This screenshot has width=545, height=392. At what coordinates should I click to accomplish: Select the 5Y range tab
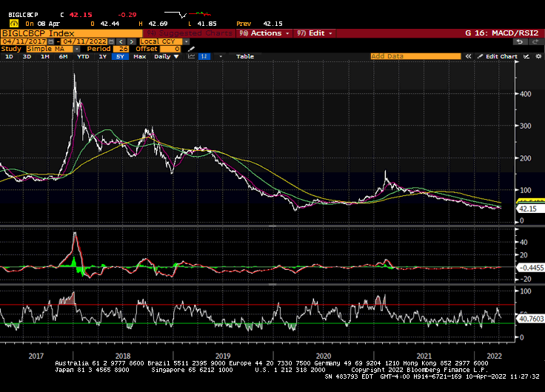click(x=120, y=56)
